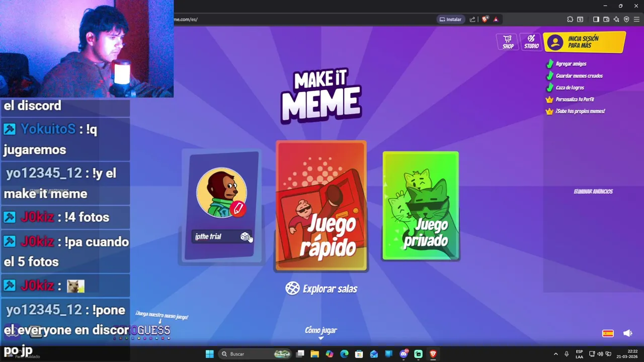Toggle the browser sidebar panel

point(596,19)
